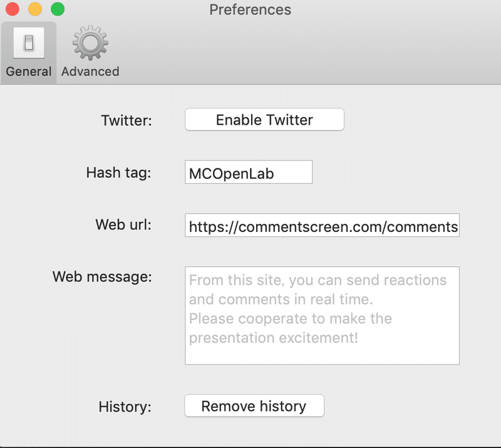Zoom the window using the green button
The image size is (501, 448).
tap(58, 9)
